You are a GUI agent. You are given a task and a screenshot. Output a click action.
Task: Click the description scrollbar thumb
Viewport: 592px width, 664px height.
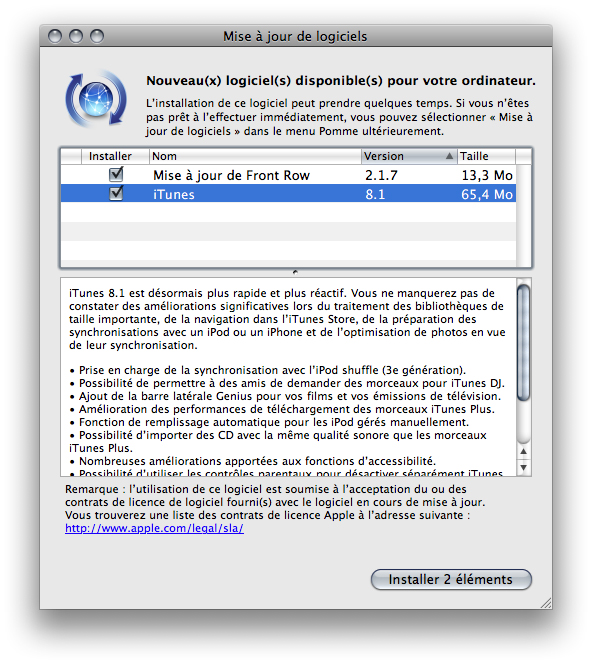pyautogui.click(x=524, y=343)
